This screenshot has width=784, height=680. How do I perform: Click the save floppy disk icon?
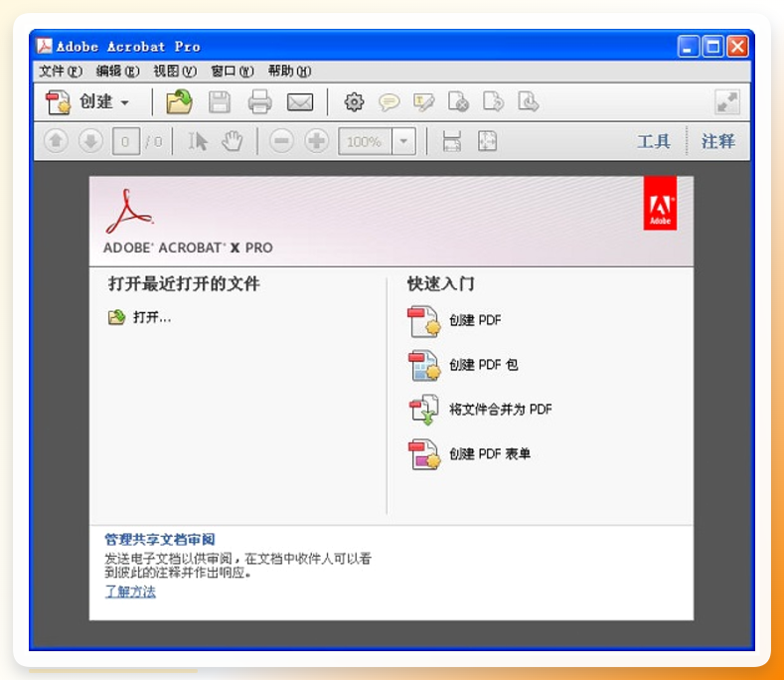220,102
